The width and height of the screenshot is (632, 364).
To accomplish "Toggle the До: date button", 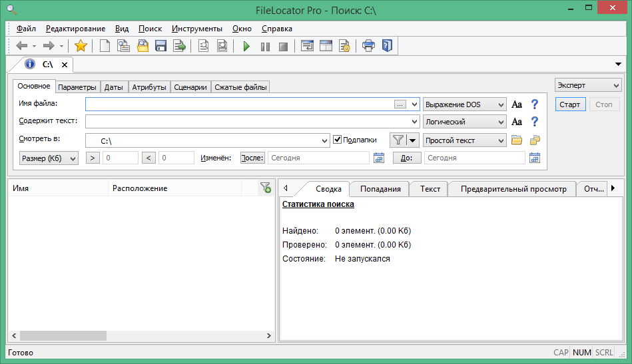I will coord(407,158).
